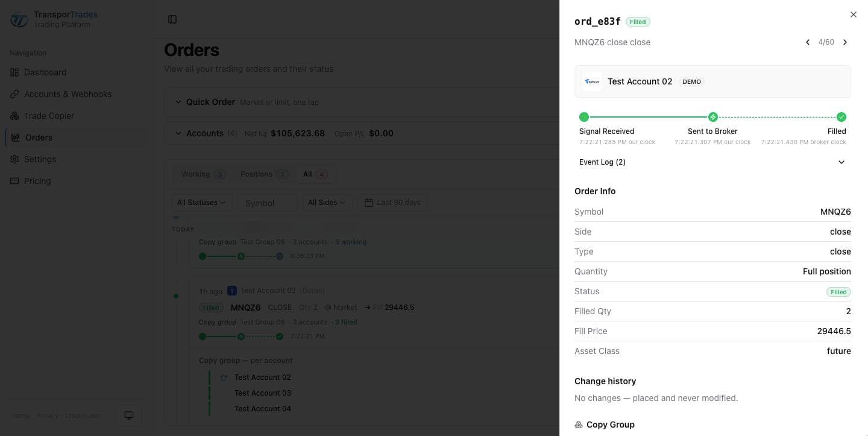Open the Terms footer link
The width and height of the screenshot is (868, 436).
[21, 415]
